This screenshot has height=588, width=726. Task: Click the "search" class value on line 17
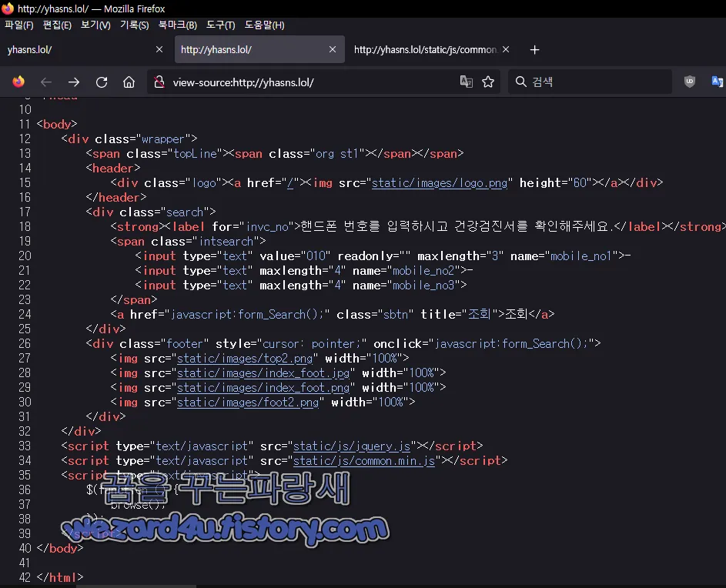[x=185, y=212]
